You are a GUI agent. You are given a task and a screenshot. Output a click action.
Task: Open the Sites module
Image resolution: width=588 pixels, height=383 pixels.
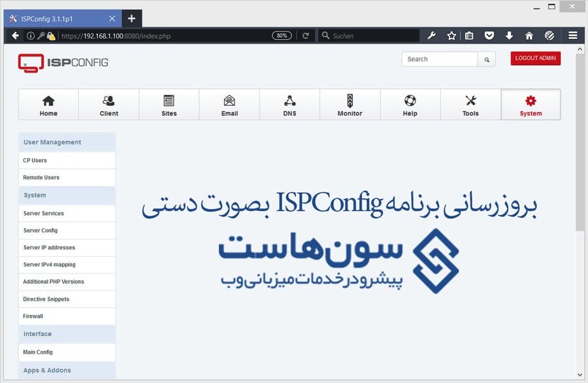(x=169, y=105)
